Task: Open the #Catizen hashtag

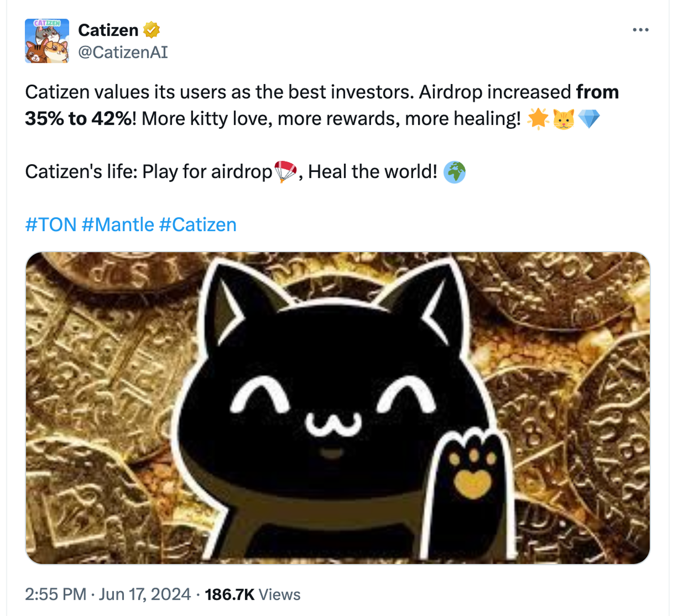Action: [x=198, y=224]
